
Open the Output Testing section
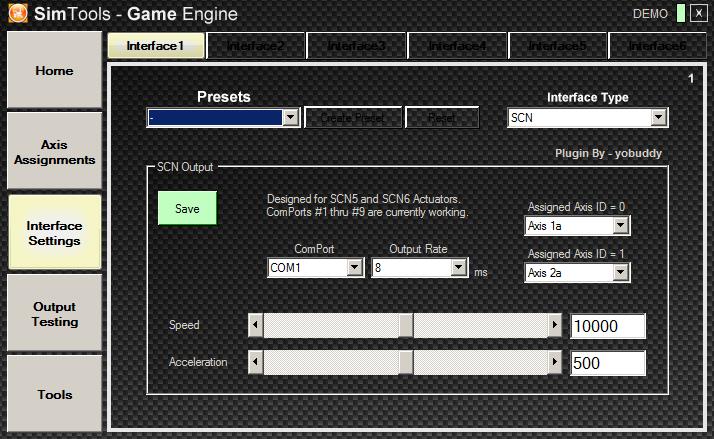(54, 313)
